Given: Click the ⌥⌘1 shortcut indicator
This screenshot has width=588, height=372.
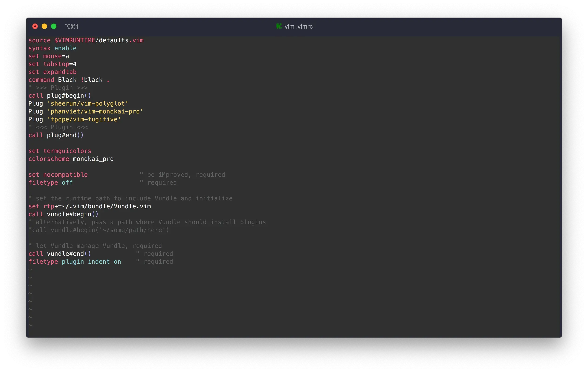Looking at the screenshot, I should (x=72, y=27).
